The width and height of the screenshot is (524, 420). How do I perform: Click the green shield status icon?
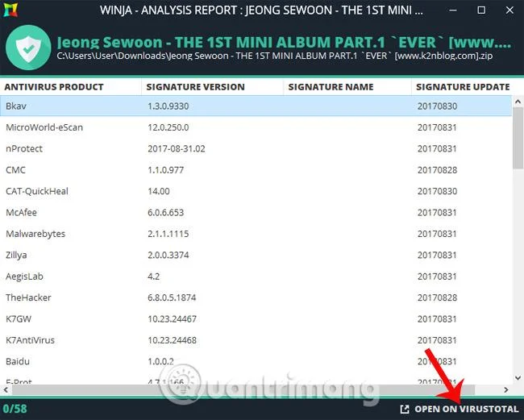tap(28, 48)
